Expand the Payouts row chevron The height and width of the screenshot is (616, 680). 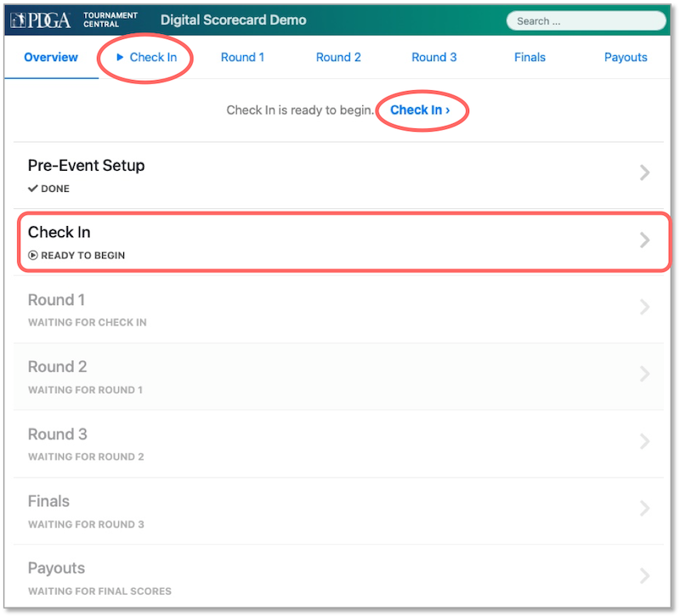[644, 576]
